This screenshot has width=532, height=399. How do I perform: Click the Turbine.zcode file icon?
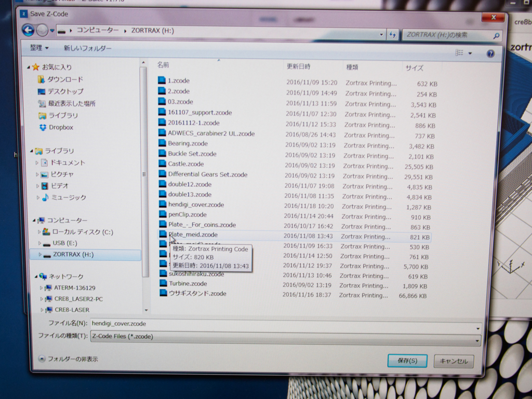(164, 283)
